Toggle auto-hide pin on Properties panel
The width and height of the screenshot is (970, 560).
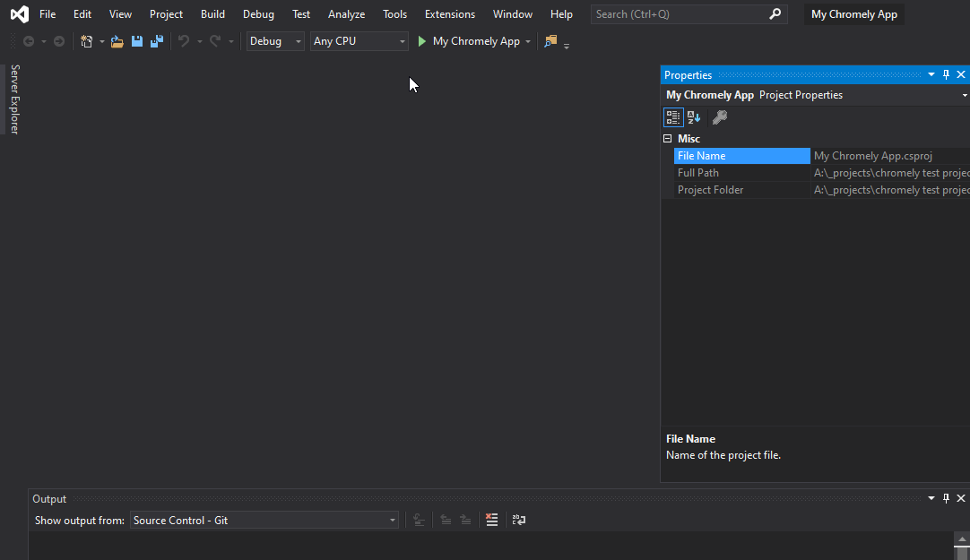tap(946, 74)
